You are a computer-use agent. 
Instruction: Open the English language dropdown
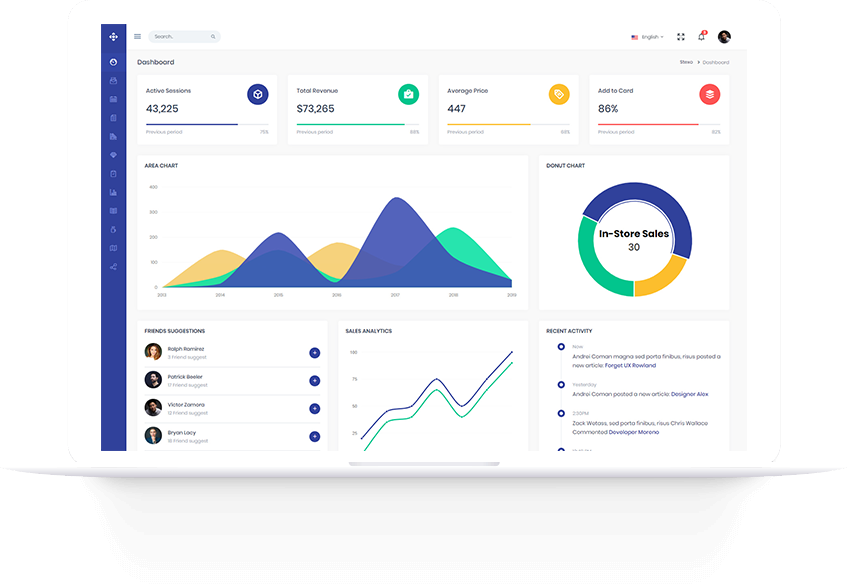click(x=648, y=36)
